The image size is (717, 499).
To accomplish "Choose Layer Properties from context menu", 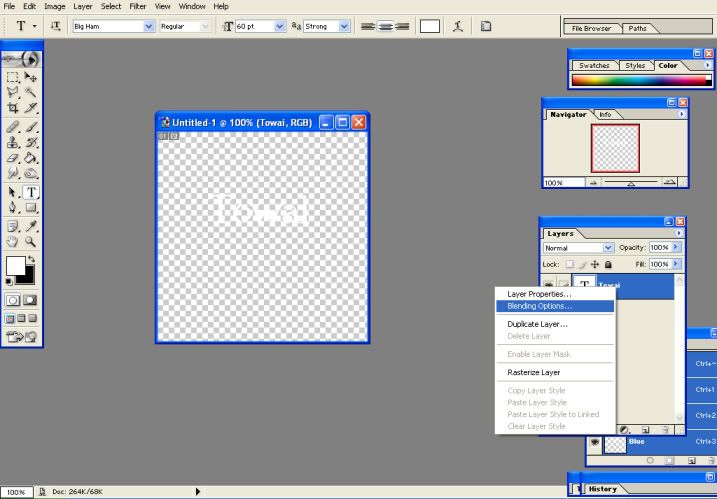I will pyautogui.click(x=555, y=294).
